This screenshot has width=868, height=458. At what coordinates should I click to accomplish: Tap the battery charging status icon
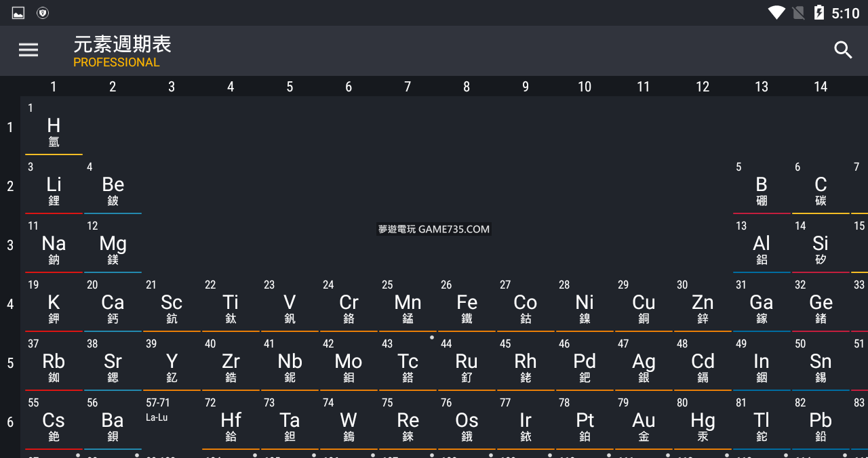coord(819,13)
